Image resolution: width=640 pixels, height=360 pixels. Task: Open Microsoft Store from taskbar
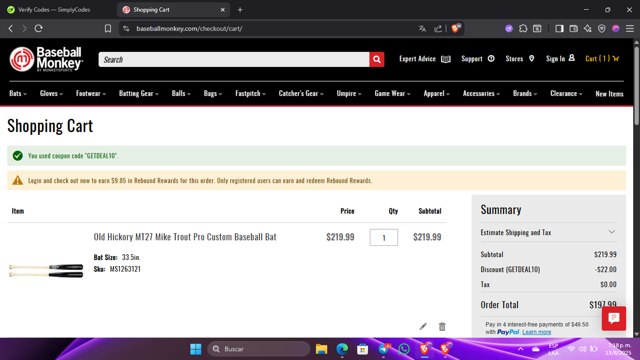click(362, 349)
